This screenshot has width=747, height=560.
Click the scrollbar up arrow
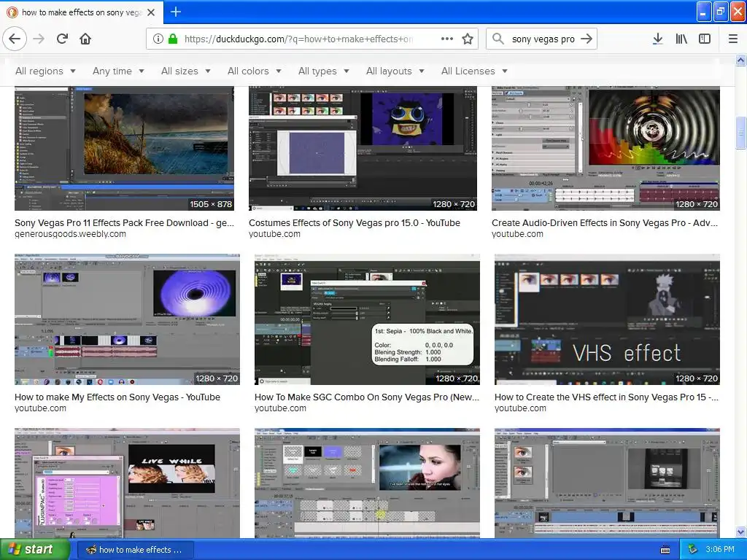(740, 60)
